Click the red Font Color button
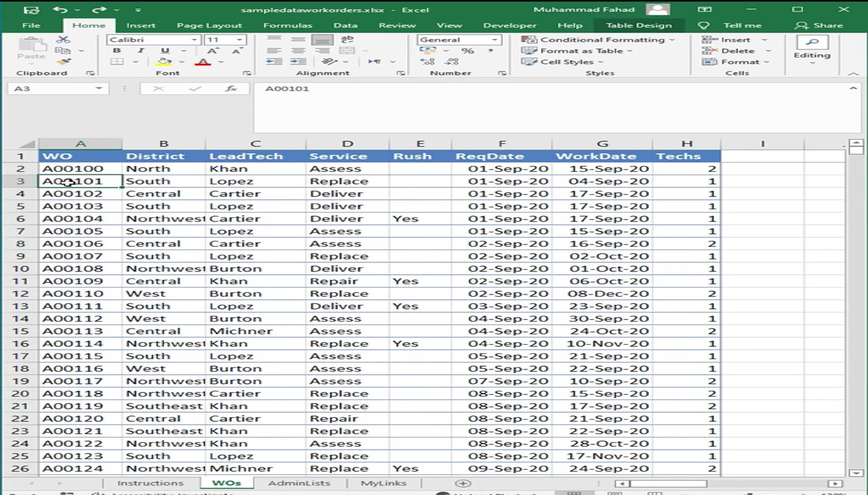Viewport: 868px width, 495px height. pyautogui.click(x=203, y=62)
